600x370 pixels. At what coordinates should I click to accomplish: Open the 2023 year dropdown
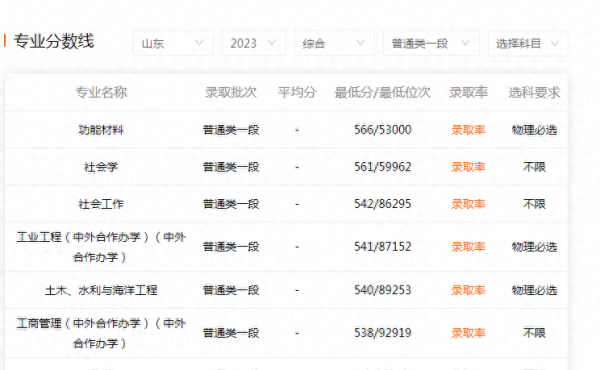point(254,43)
